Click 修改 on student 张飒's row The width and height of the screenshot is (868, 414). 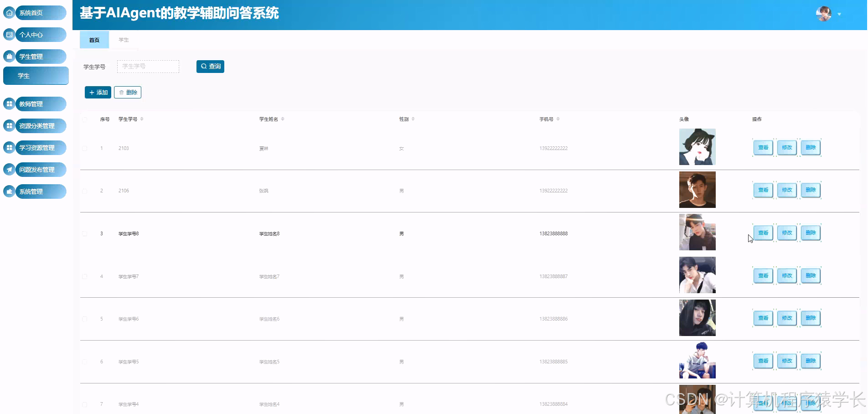click(x=786, y=190)
